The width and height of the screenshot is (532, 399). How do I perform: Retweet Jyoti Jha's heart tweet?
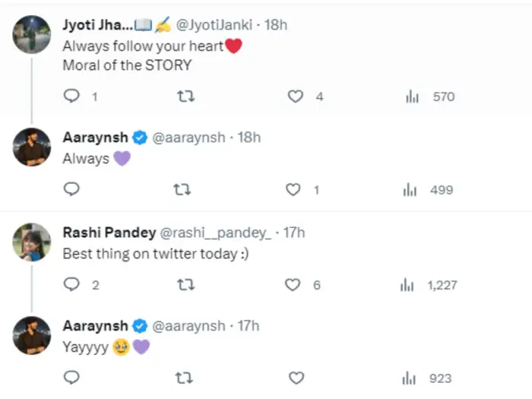click(x=185, y=97)
